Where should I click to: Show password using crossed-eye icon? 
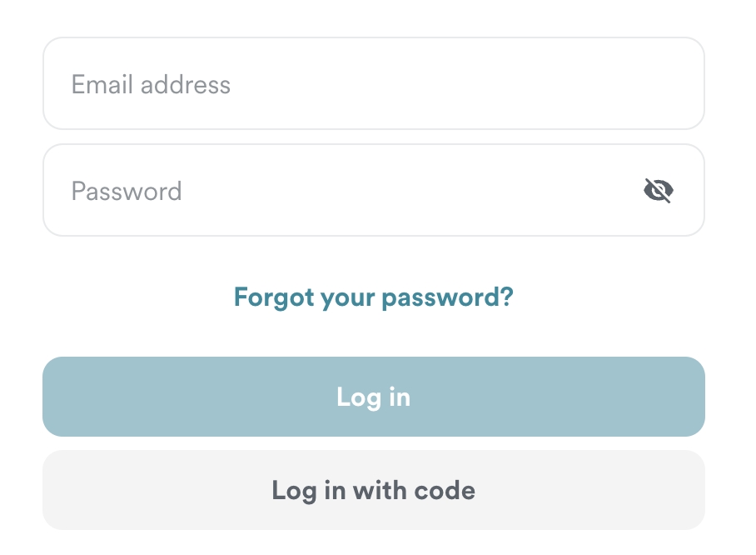point(658,191)
